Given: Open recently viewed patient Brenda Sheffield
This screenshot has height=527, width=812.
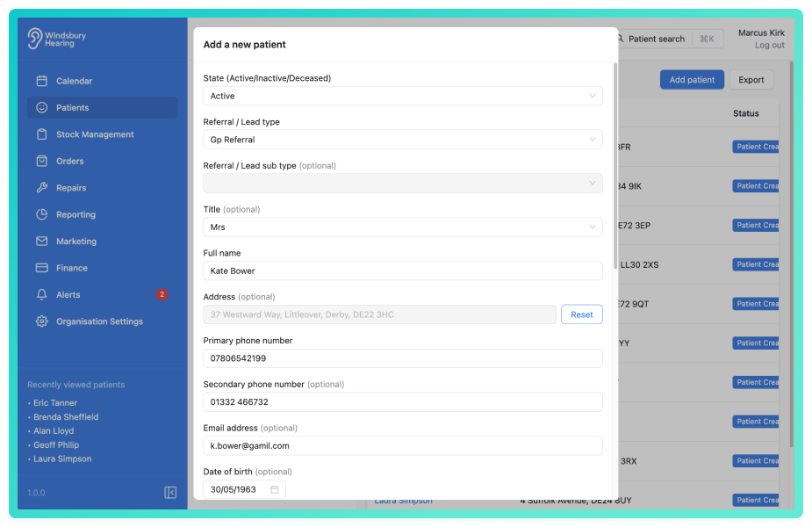Looking at the screenshot, I should pyautogui.click(x=66, y=416).
